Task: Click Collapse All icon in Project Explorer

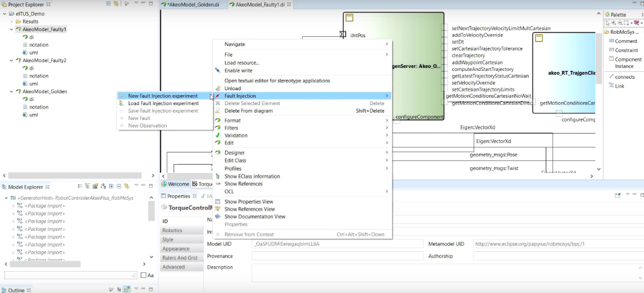Action: pyautogui.click(x=109, y=4)
